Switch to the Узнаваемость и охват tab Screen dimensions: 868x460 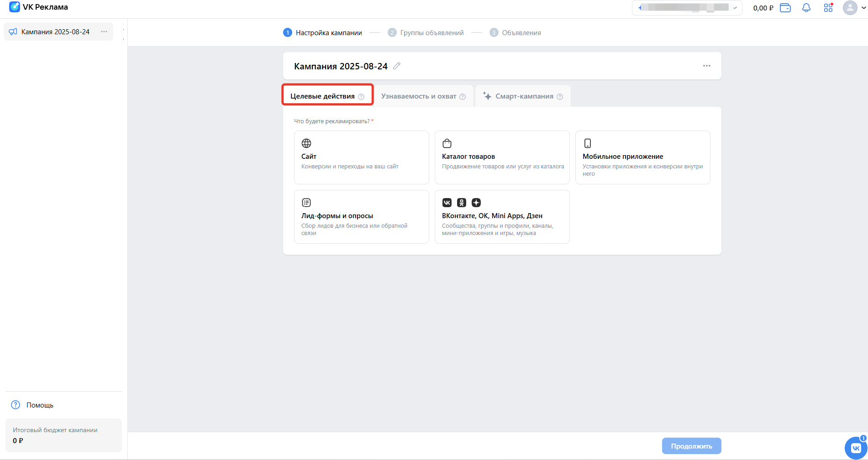[418, 96]
